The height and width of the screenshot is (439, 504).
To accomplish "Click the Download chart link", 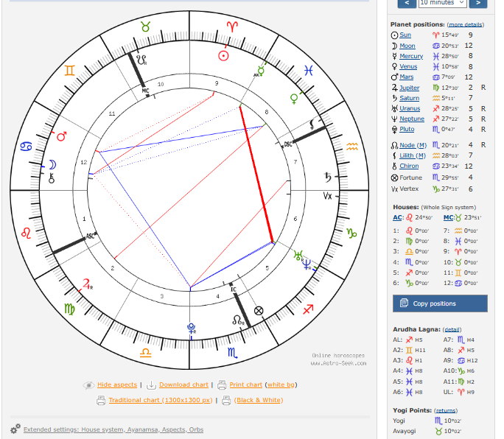I will click(x=184, y=384).
